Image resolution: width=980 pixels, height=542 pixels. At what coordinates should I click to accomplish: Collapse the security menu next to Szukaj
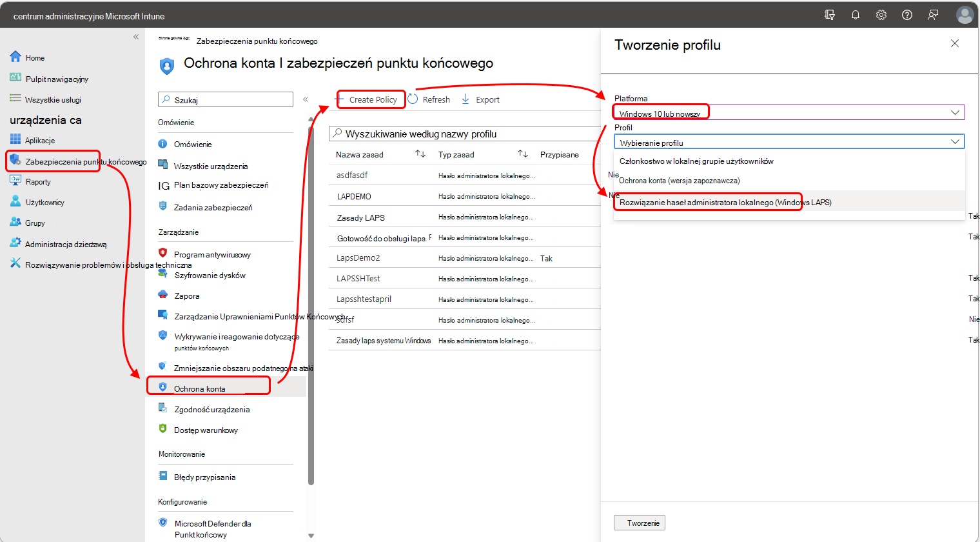pos(306,99)
